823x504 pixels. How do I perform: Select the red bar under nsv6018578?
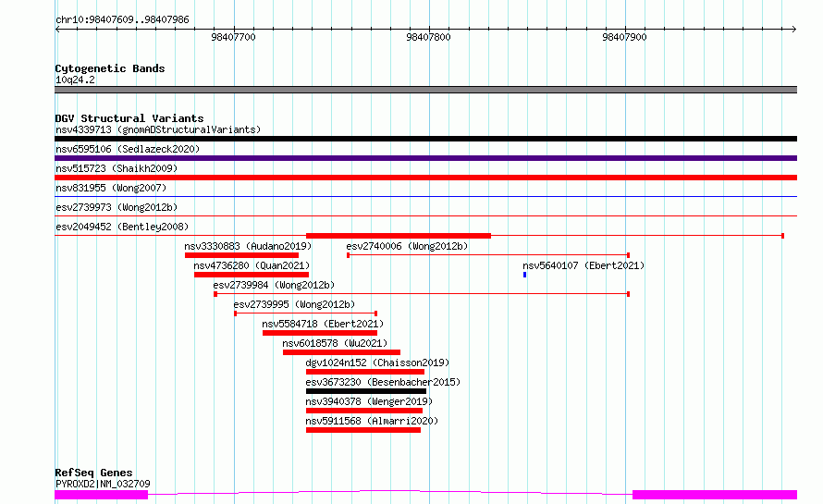point(342,352)
